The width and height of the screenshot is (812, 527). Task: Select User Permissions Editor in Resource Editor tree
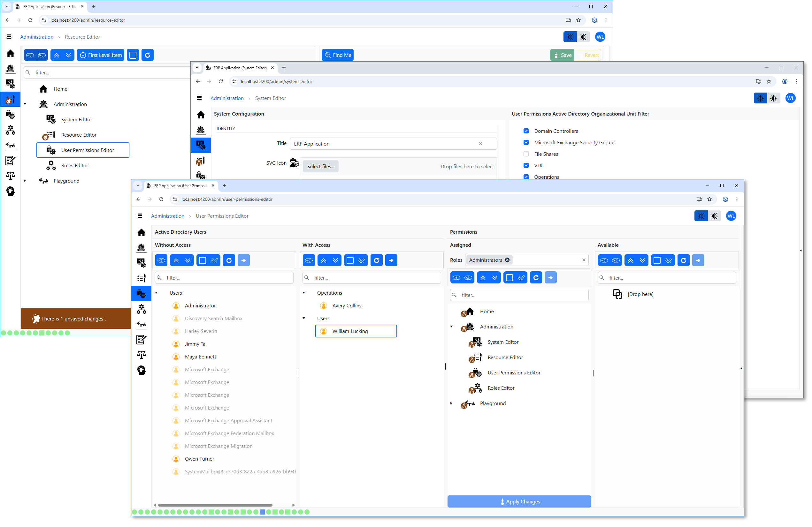(82, 150)
